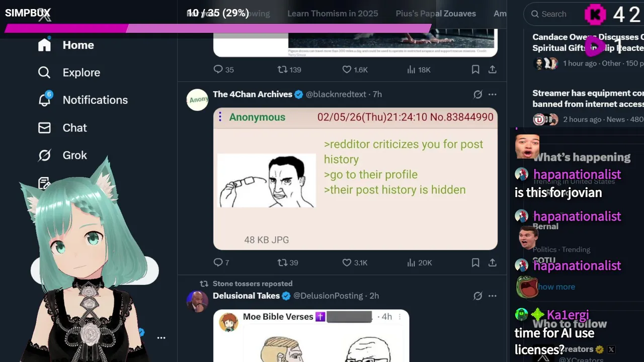The image size is (644, 362).
Task: View analytics of the 20K views post
Action: (419, 262)
